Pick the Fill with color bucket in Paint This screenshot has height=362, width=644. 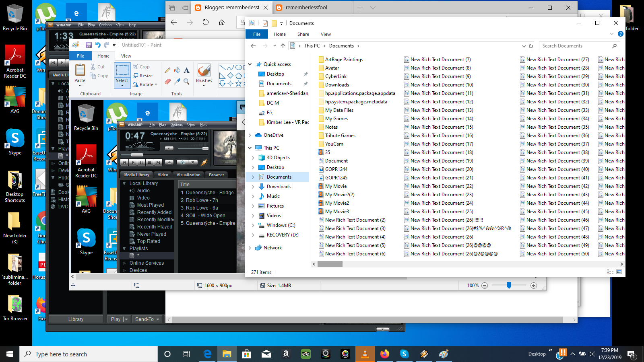click(x=177, y=70)
